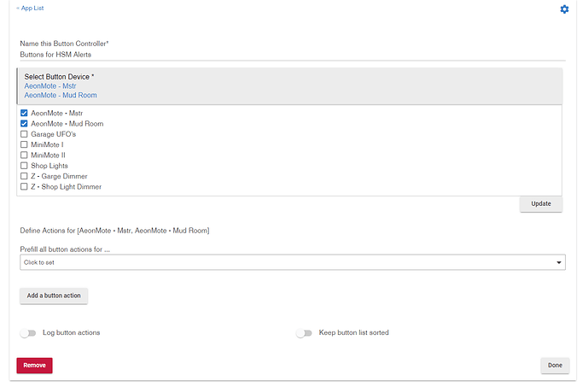588x387 pixels.
Task: Open the Prefill button actions dropdown
Action: click(x=293, y=262)
